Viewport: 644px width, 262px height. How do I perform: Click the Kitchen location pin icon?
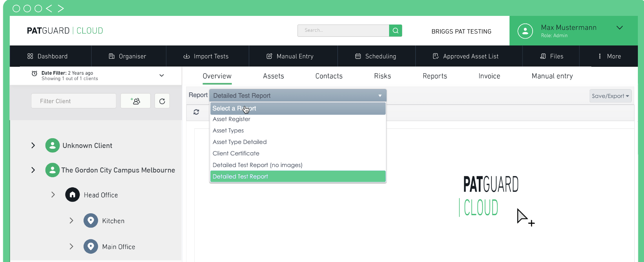91,220
